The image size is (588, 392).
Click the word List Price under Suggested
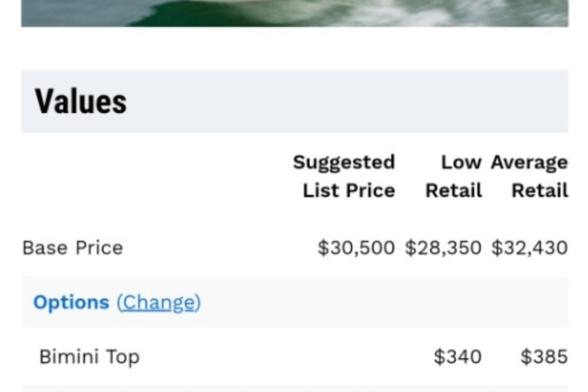coord(349,191)
